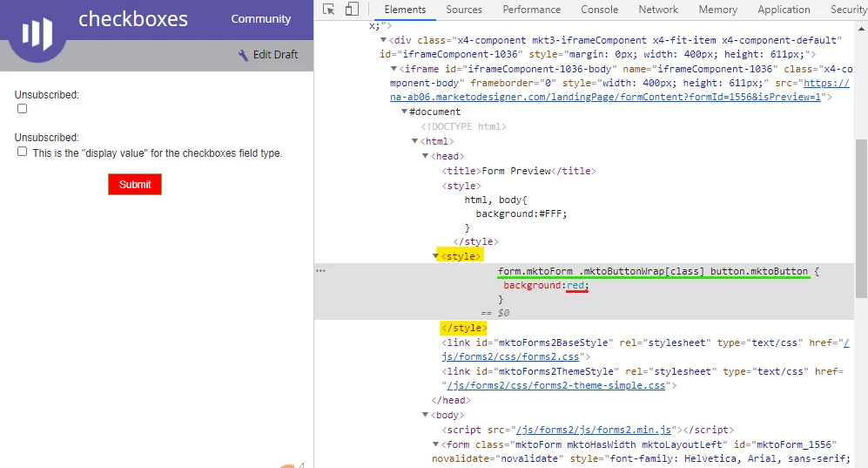The height and width of the screenshot is (468, 868).
Task: Select the first style element row
Action: 461,186
